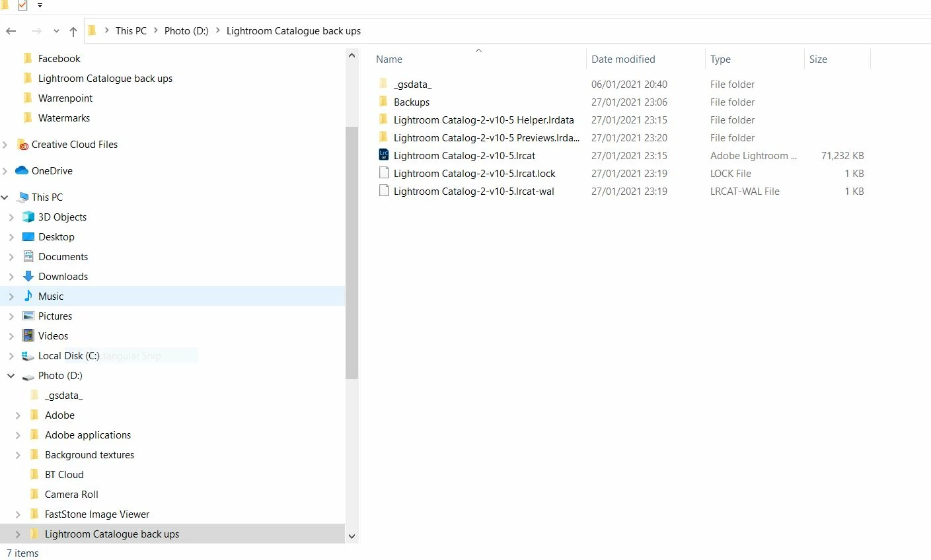Click the Pictures icon in navigation pane

[x=28, y=316]
